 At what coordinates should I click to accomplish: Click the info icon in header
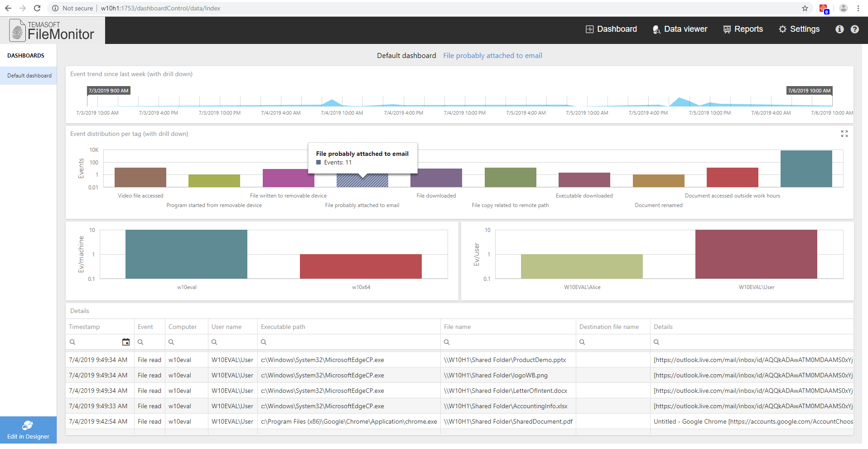(839, 29)
